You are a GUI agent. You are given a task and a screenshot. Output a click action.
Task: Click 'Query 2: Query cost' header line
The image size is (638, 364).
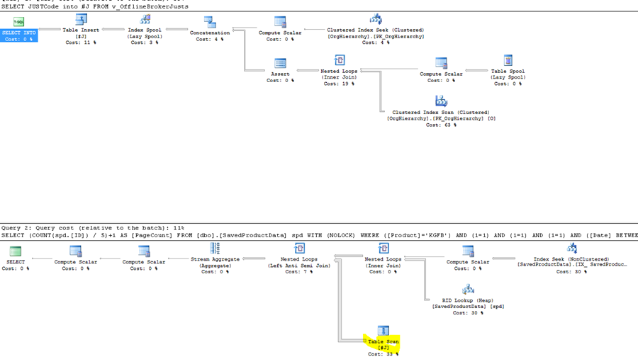93,228
